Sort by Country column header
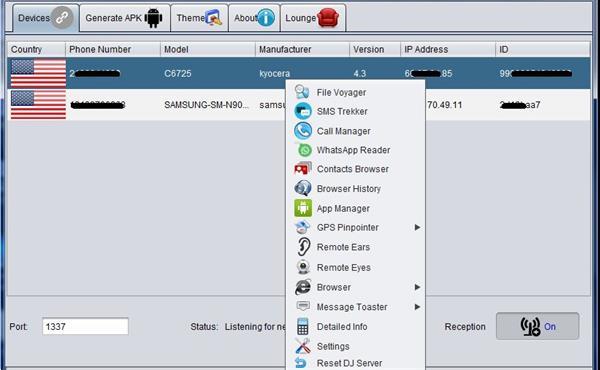Screen dimensions: 600x370 tap(36, 49)
